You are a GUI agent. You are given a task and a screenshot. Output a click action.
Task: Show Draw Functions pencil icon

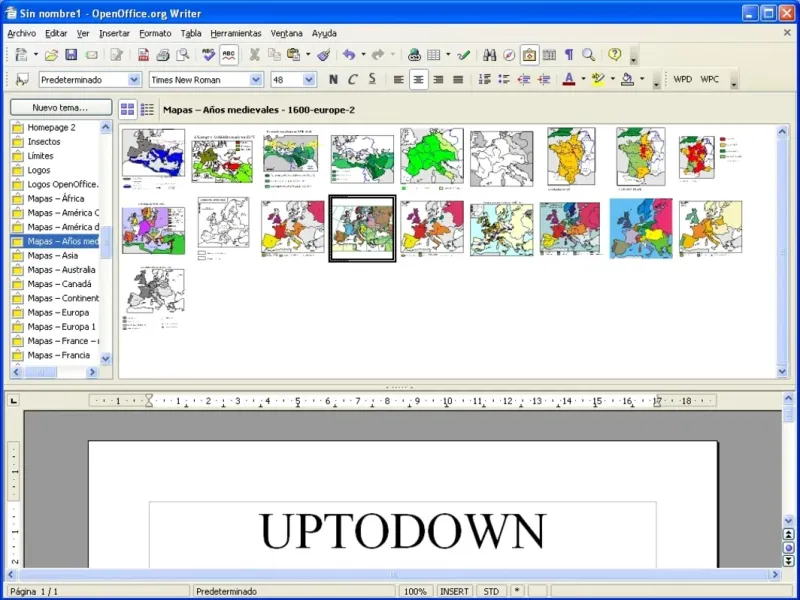[x=464, y=55]
